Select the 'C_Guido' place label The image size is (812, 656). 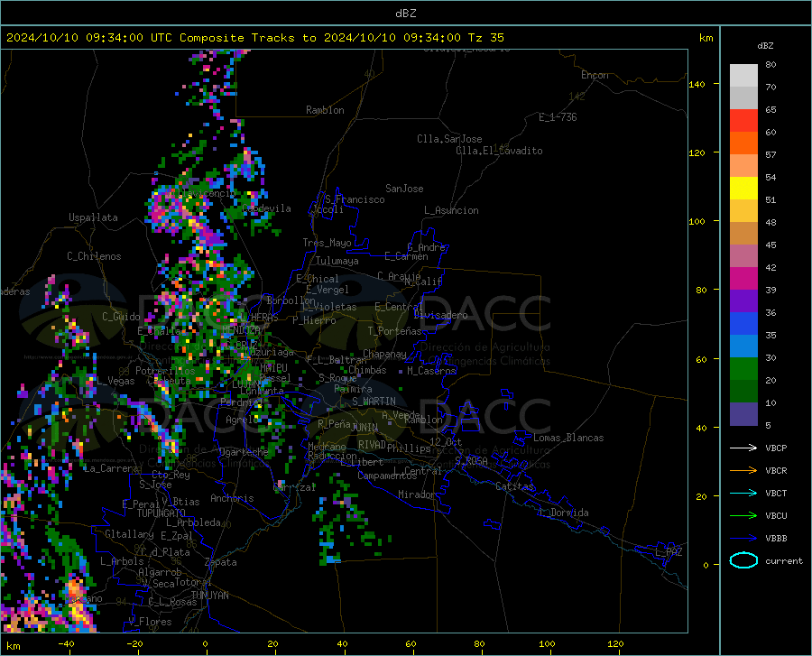click(121, 317)
